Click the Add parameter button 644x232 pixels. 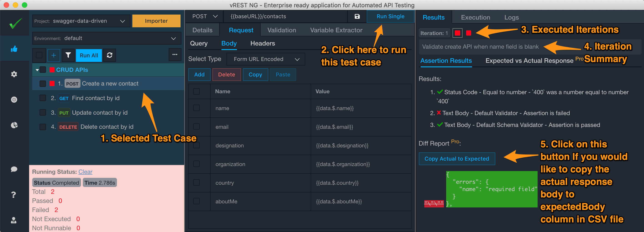(x=199, y=75)
